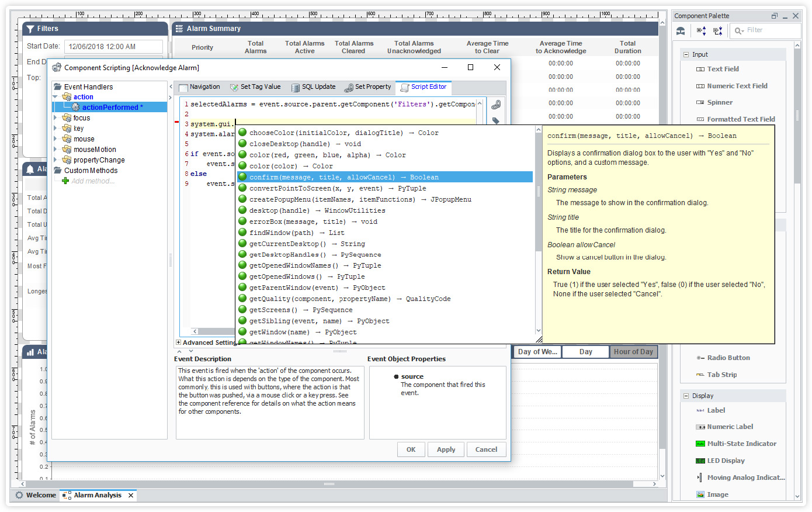Screen dimensions: 812x512
Task: Click the paperclip icon beside the script editor
Action: click(x=495, y=103)
